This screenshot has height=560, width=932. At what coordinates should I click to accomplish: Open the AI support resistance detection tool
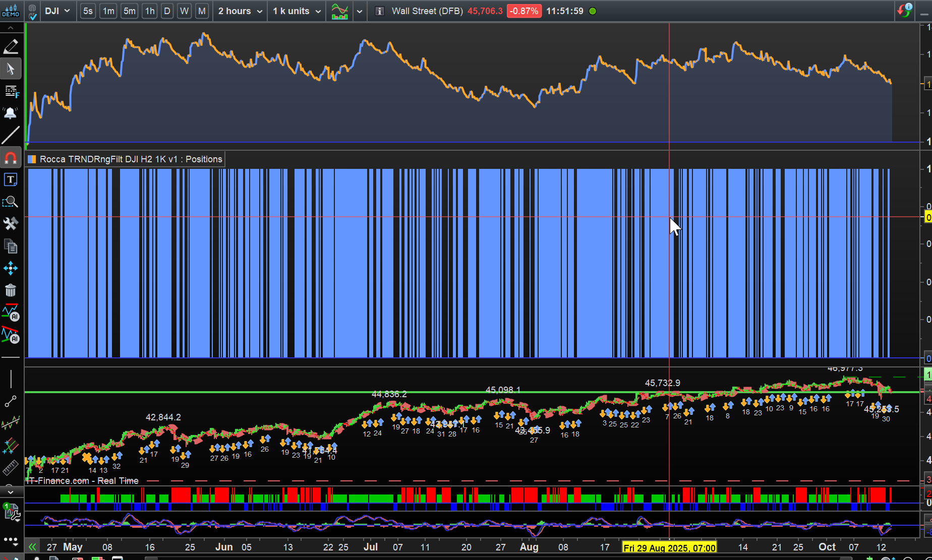[x=11, y=313]
